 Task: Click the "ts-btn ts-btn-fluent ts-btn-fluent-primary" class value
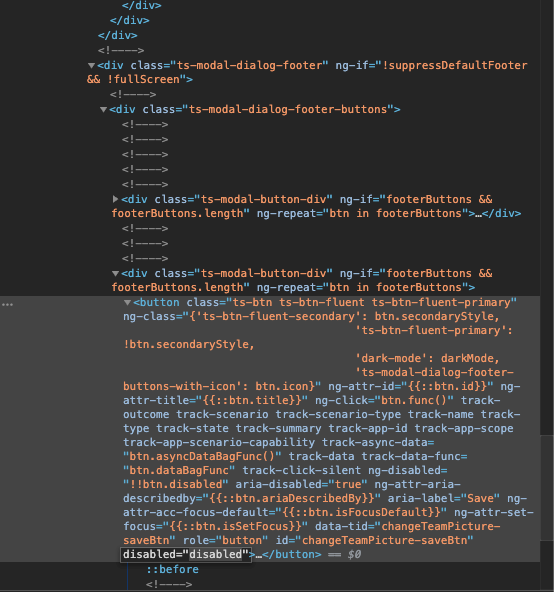click(371, 302)
